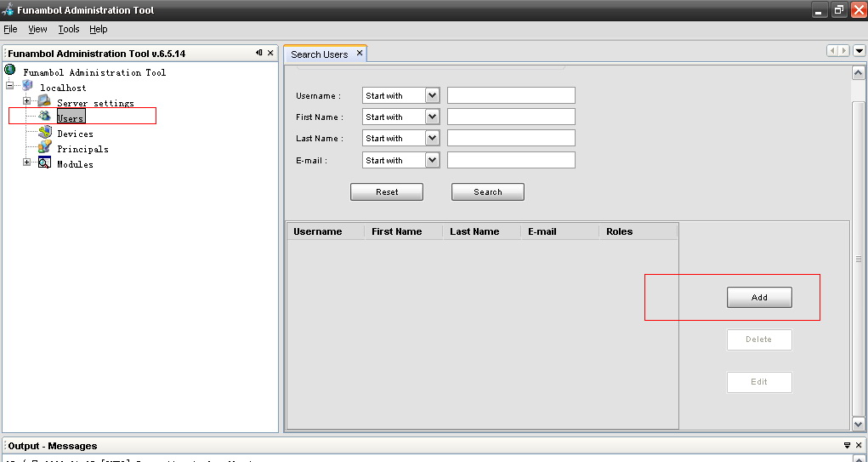Click the Server settings folder icon
This screenshot has width=868, height=462.
[x=44, y=101]
